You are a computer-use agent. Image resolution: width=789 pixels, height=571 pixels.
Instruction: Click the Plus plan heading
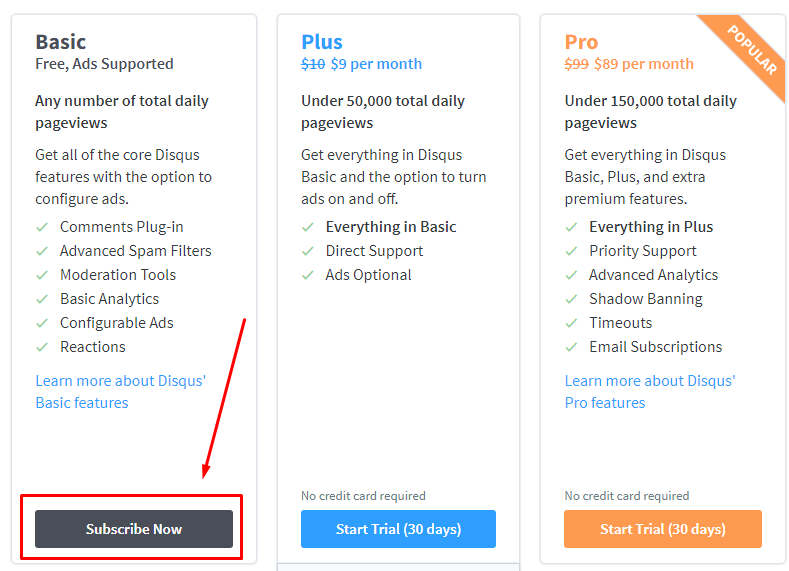322,42
